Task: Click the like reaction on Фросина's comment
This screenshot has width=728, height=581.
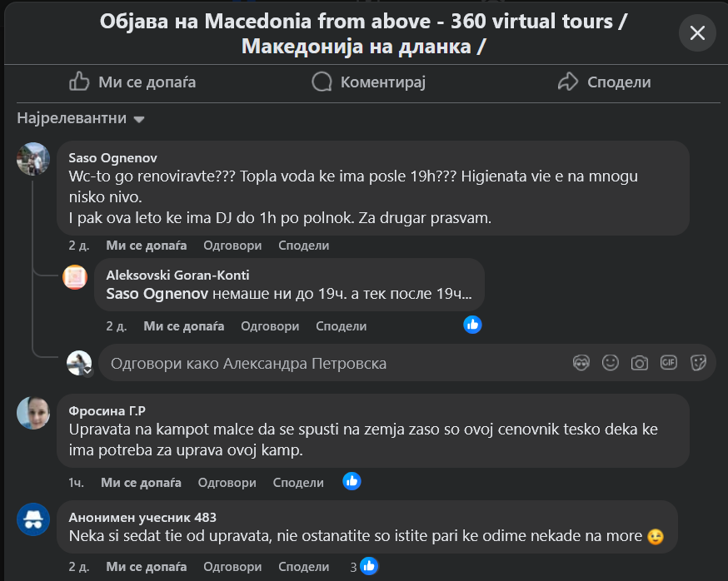Action: coord(352,481)
